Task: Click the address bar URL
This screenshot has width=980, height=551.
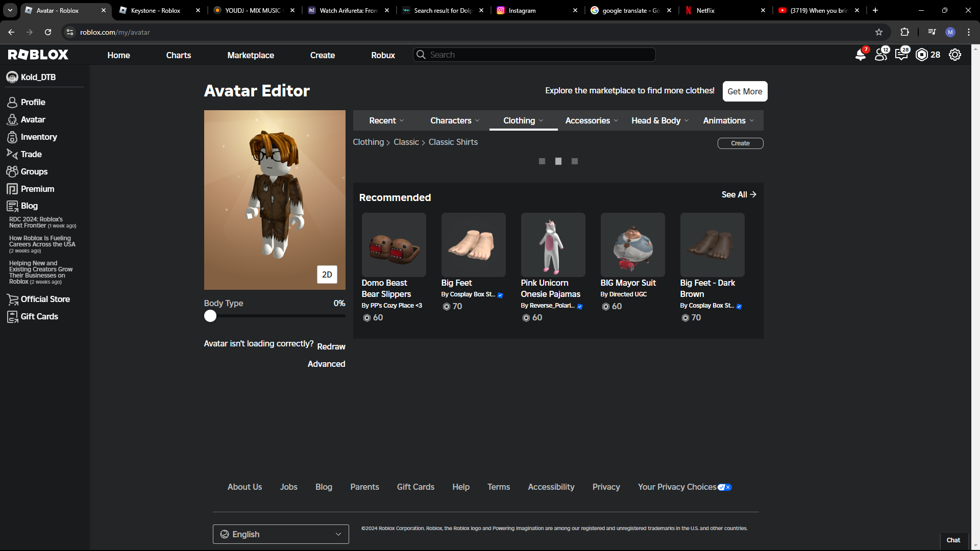Action: [115, 32]
